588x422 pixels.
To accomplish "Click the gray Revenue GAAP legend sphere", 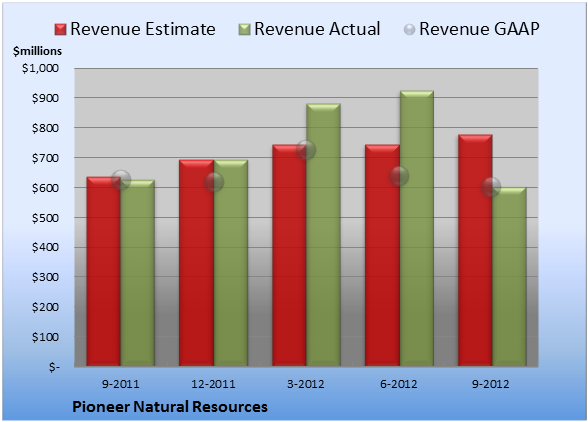I will point(409,30).
